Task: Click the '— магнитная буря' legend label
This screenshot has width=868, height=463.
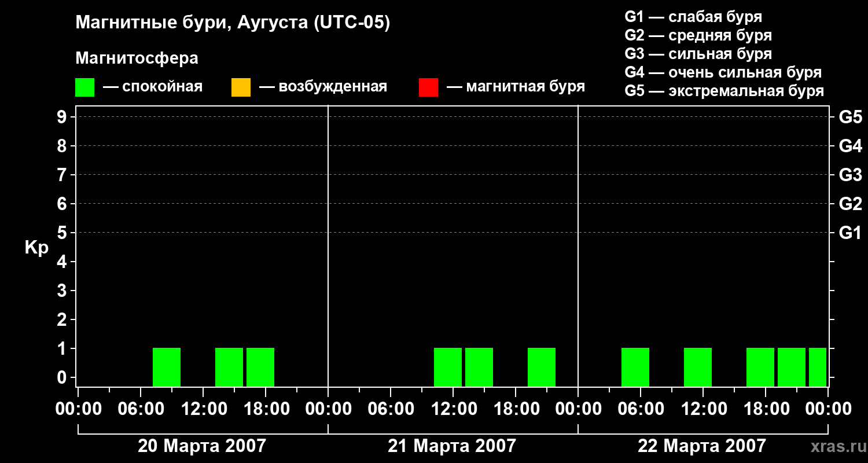Action: (516, 87)
